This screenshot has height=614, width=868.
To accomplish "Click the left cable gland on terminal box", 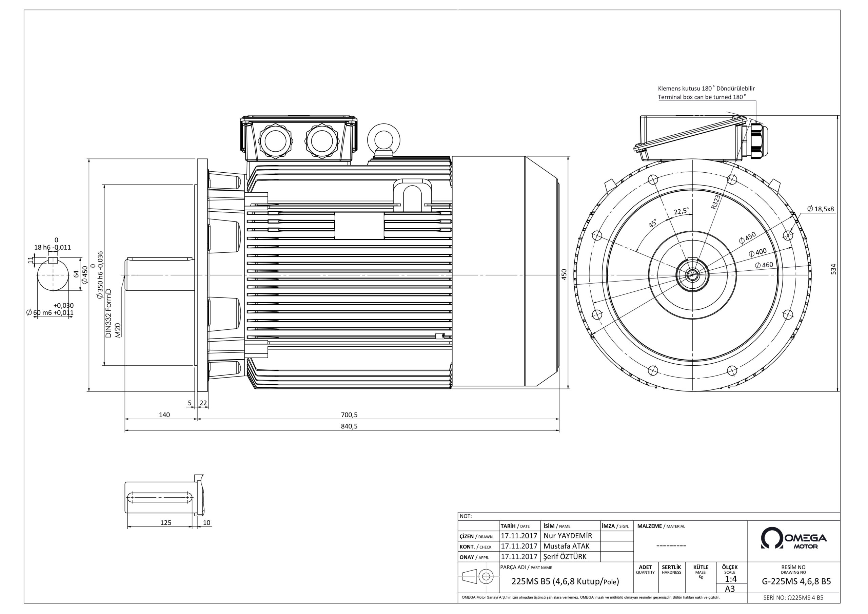I will [275, 142].
